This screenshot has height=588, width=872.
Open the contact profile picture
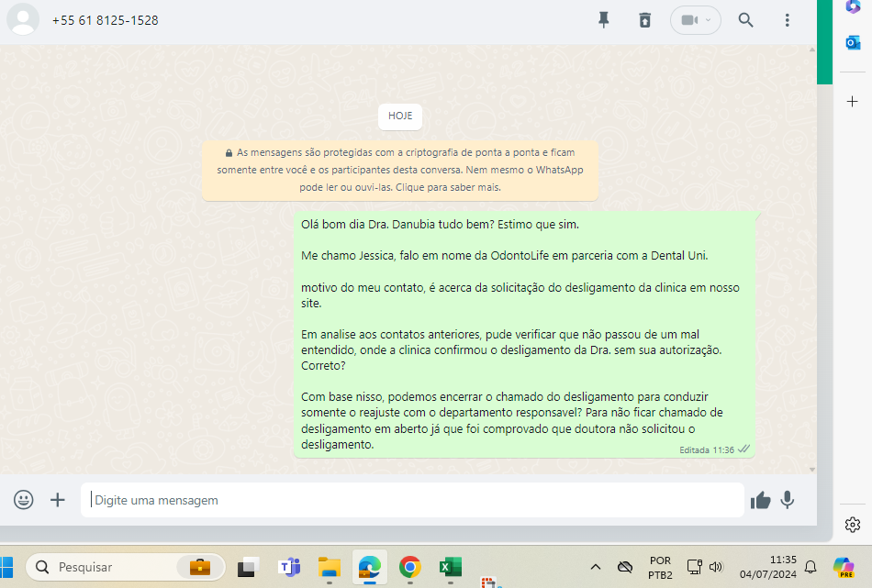(x=23, y=19)
